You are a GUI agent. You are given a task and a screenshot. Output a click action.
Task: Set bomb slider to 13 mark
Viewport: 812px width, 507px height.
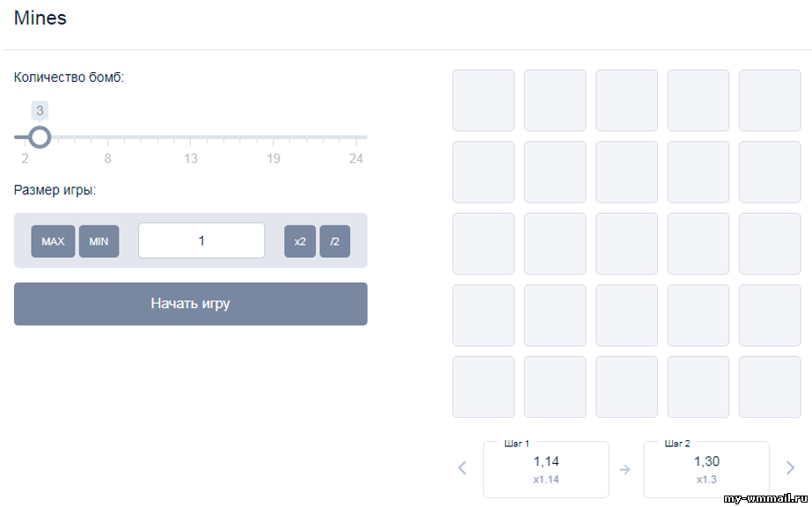tap(191, 137)
